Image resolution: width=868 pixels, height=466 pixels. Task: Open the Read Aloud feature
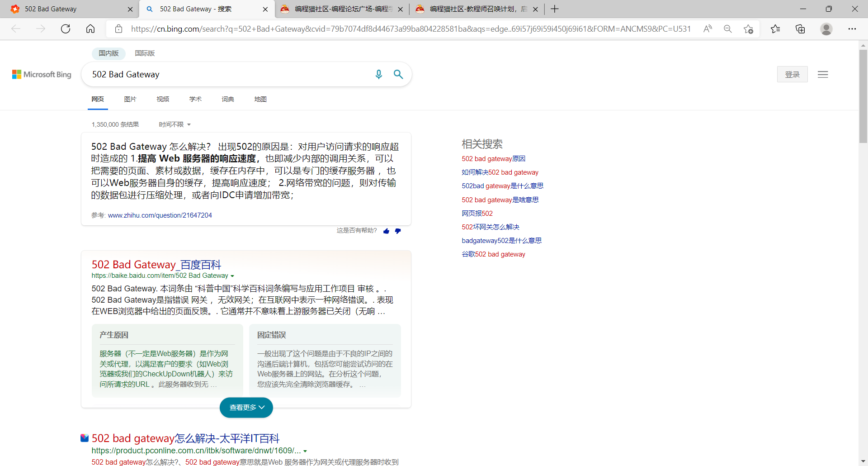point(708,29)
